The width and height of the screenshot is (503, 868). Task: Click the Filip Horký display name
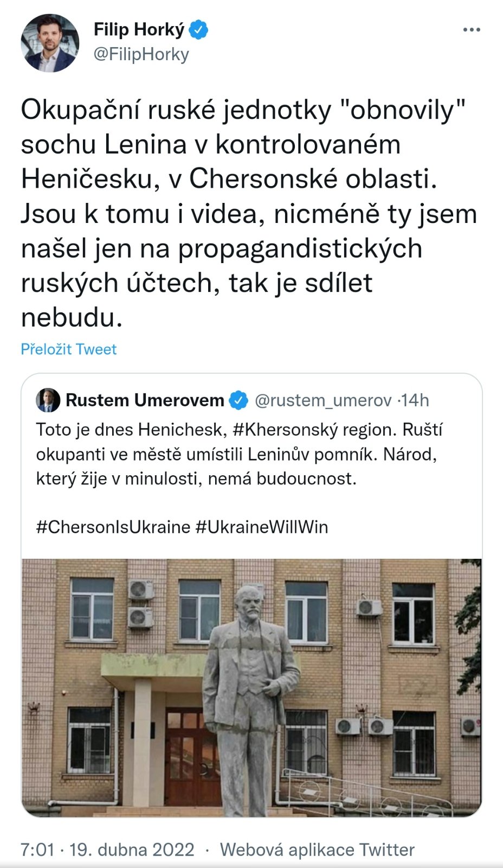pyautogui.click(x=139, y=29)
